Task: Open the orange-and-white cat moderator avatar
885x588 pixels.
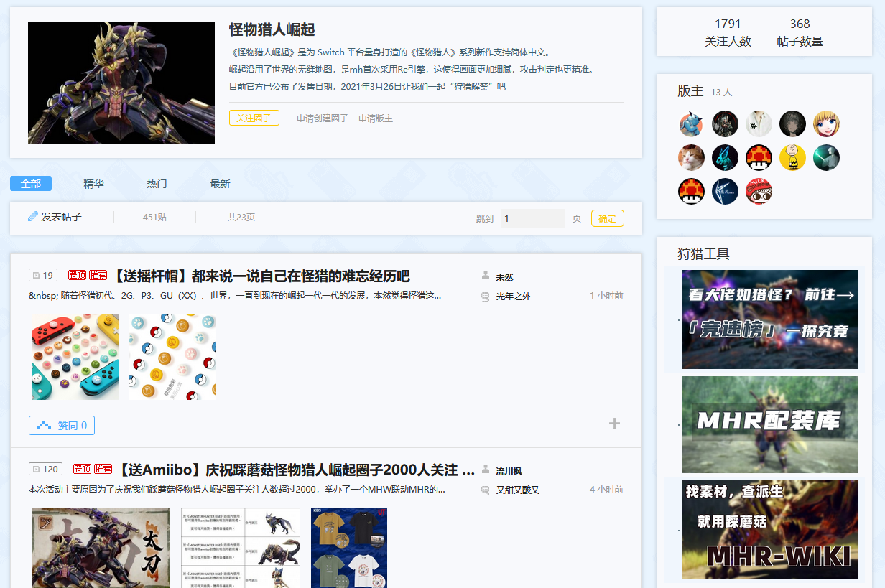Action: (691, 158)
